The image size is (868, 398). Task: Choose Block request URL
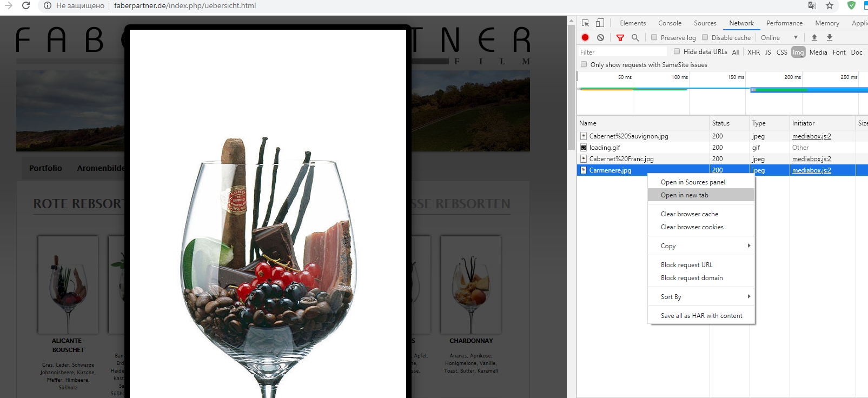(x=701, y=265)
